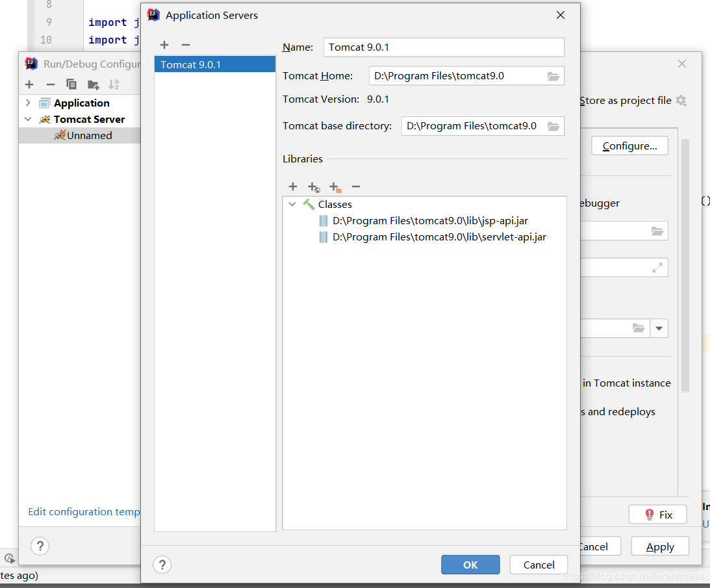Screen dimensions: 710x588
Task: Click the gear icon next to Store as project file
Action: (x=681, y=101)
